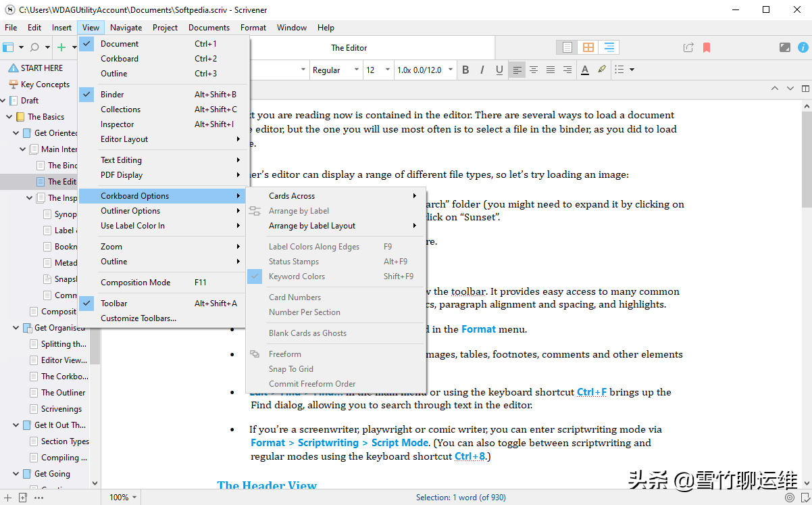Choose Customize Toolbars... entry
The width and height of the screenshot is (812, 505).
coord(163,318)
